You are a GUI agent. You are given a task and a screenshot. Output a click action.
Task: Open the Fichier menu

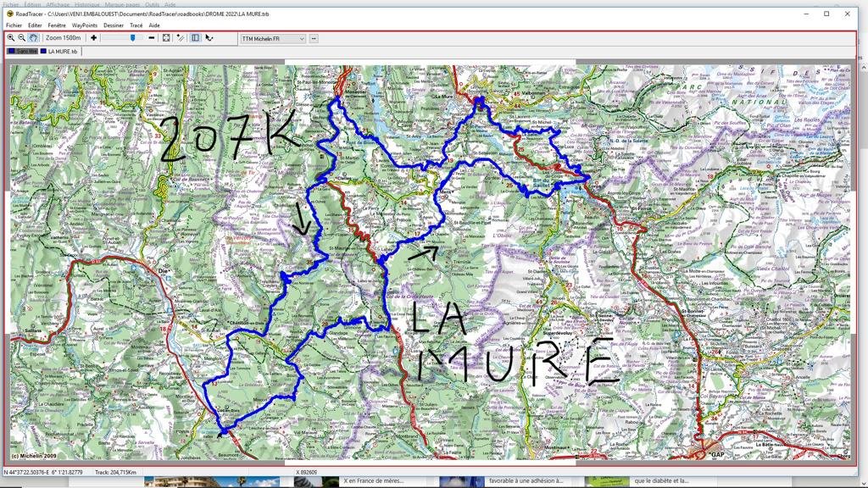click(14, 25)
